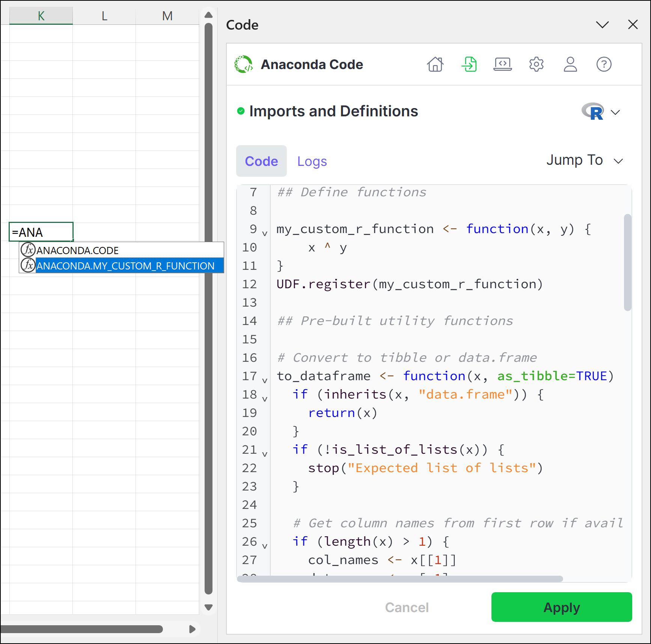The height and width of the screenshot is (644, 651).
Task: Click the UDF.register line in the editor
Action: click(410, 284)
